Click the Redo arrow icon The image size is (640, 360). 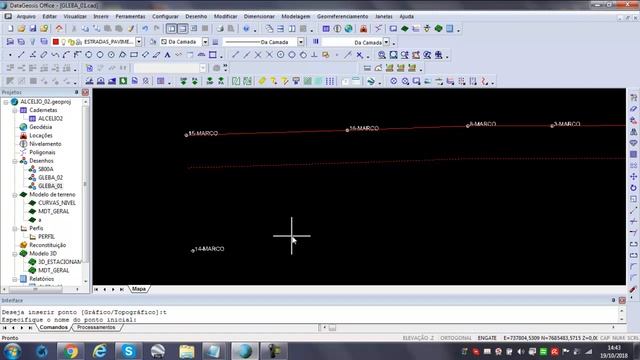[156, 29]
